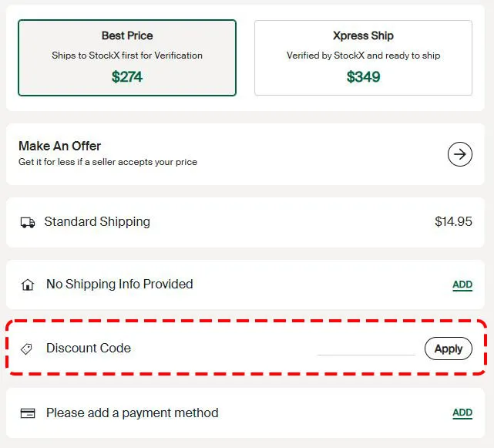Screen dimensions: 494x448
Task: Click the house icon for shipping info
Action: tap(28, 285)
